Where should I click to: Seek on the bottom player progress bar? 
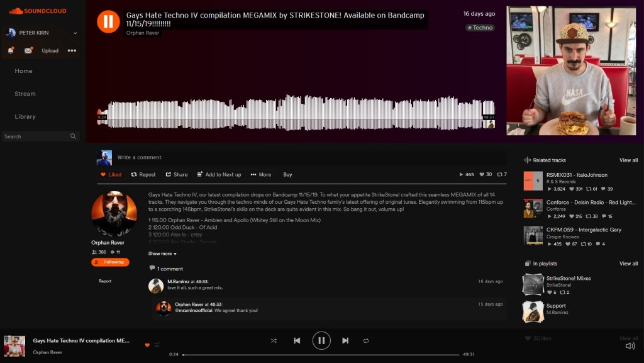(x=321, y=355)
